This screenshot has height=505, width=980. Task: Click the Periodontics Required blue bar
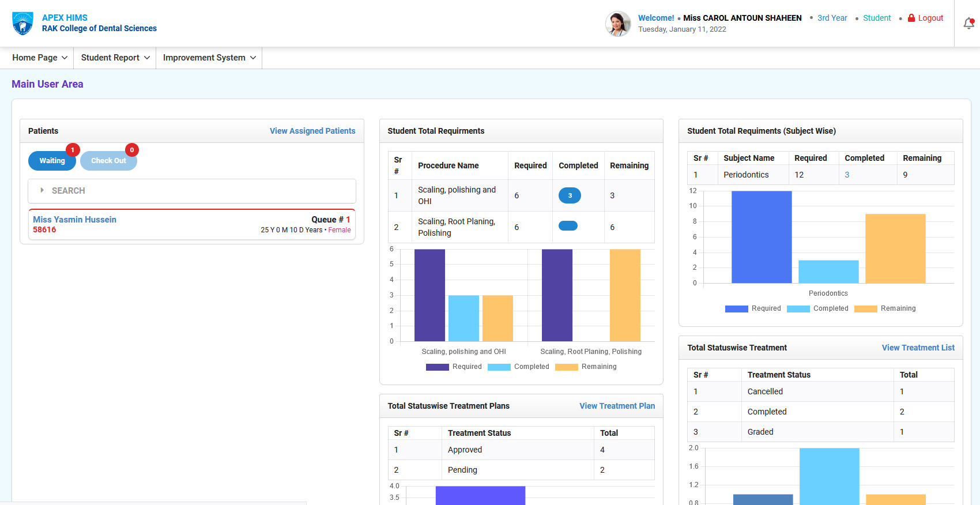[762, 237]
